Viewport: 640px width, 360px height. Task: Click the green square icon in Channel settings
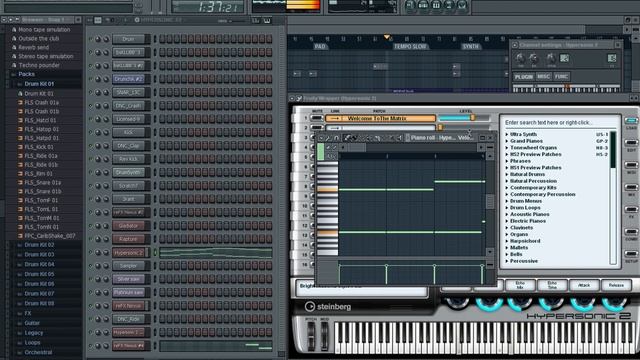click(564, 58)
